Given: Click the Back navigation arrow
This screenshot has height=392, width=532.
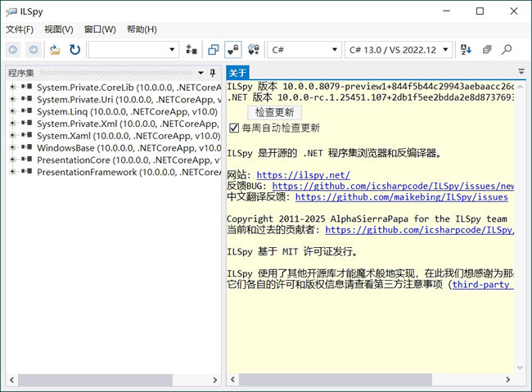Looking at the screenshot, I should pos(13,50).
